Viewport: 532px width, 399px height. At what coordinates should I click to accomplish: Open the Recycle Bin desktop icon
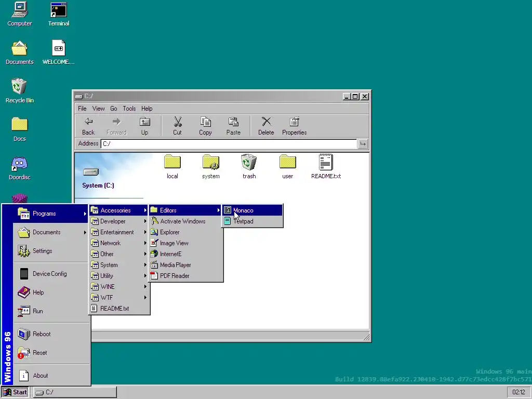[x=19, y=91]
